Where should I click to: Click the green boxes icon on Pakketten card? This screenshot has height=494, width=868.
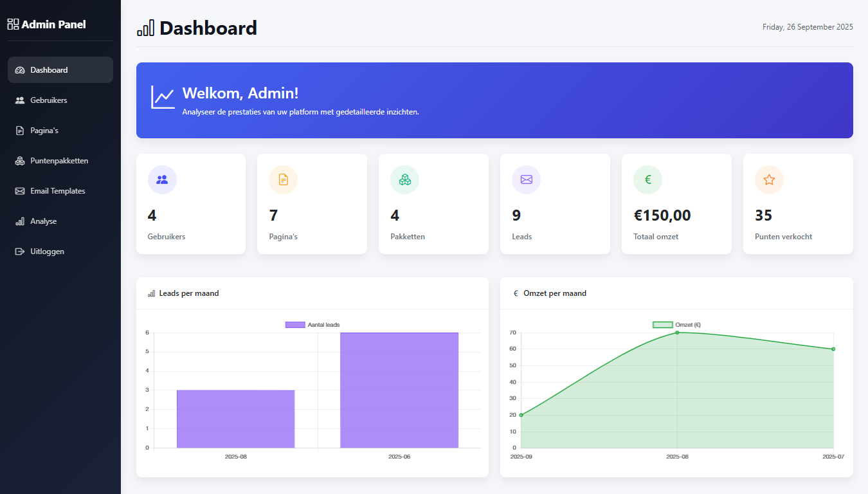[405, 179]
